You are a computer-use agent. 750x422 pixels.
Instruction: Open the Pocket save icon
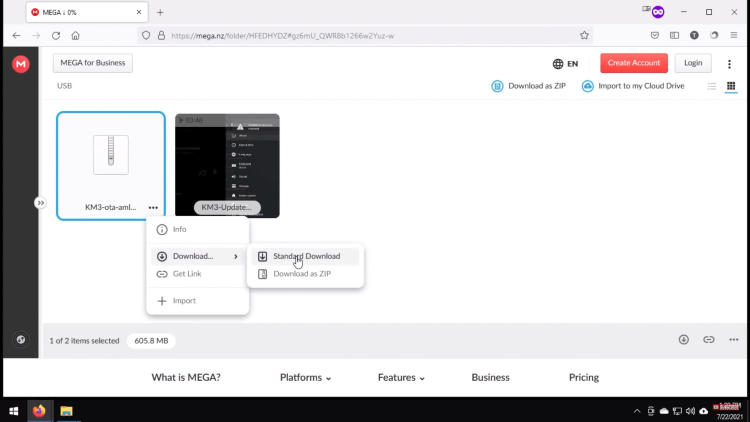tap(655, 35)
